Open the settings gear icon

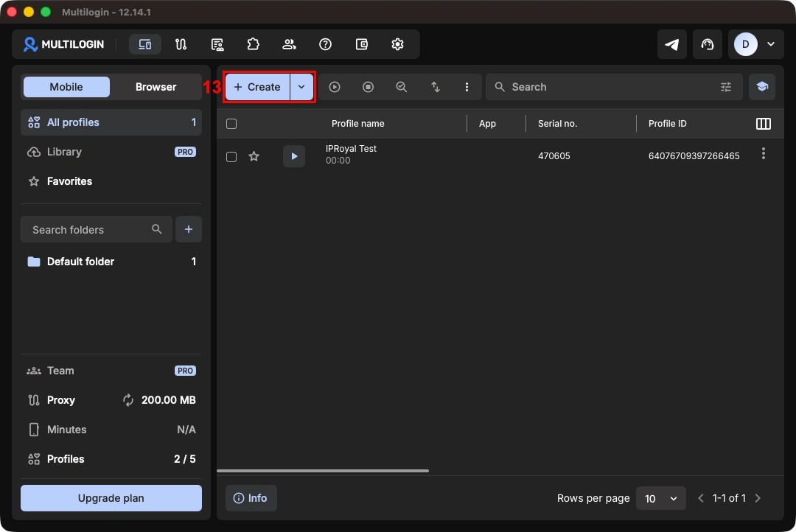[397, 44]
